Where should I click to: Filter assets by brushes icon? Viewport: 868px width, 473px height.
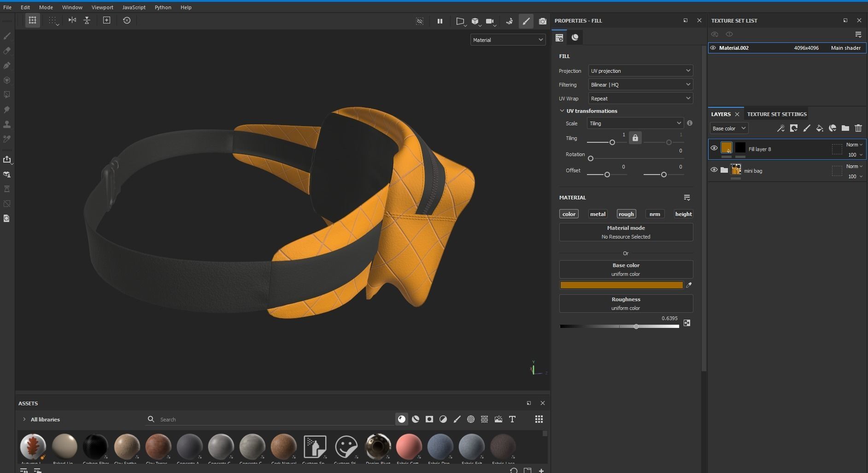[457, 419]
